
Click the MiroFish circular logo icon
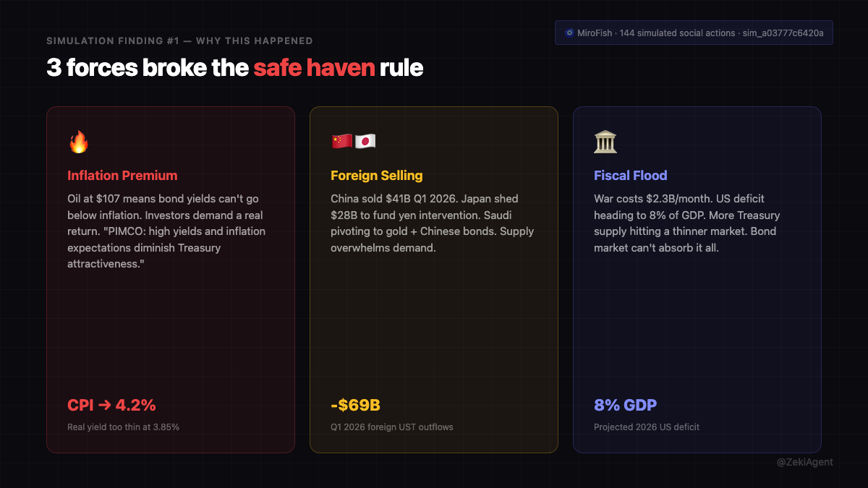(569, 33)
